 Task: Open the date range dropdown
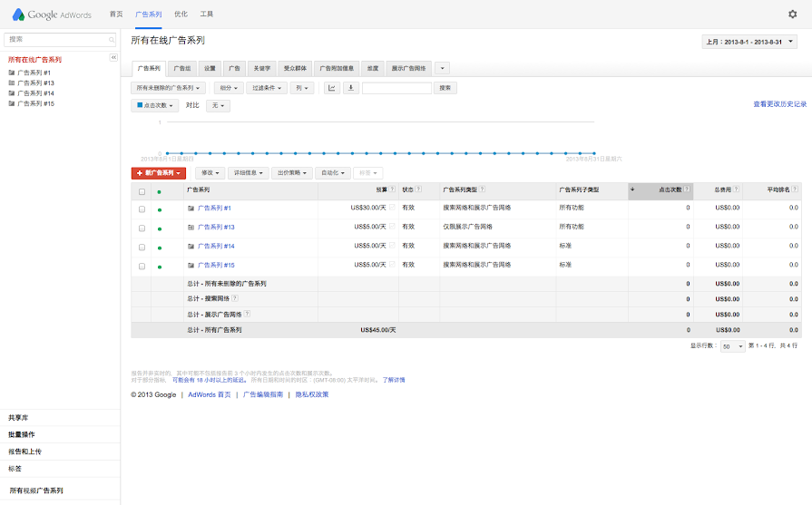click(749, 42)
